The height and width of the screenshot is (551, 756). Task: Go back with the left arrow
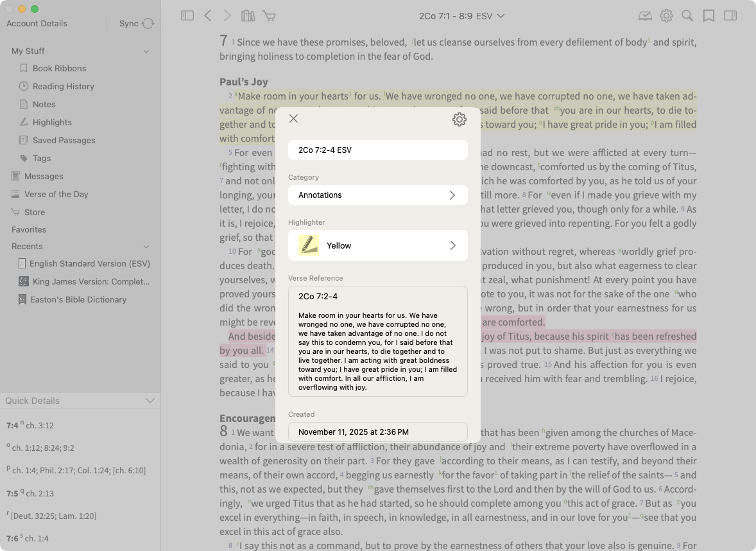point(208,16)
